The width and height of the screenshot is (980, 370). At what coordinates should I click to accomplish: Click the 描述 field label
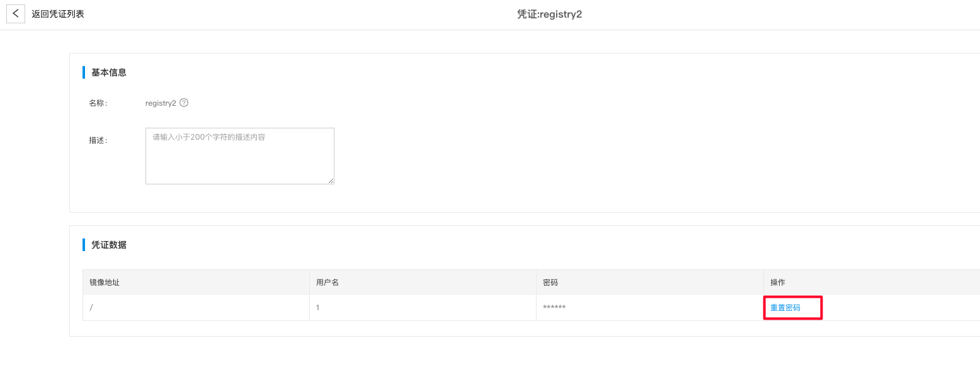point(98,140)
